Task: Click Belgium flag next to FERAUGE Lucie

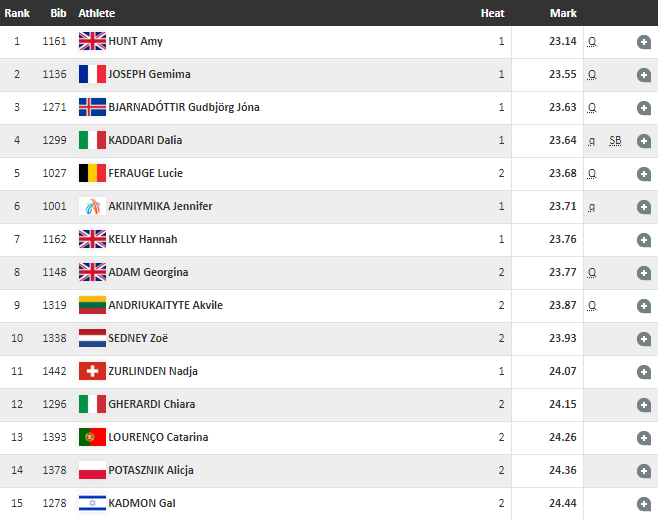Action: (92, 173)
